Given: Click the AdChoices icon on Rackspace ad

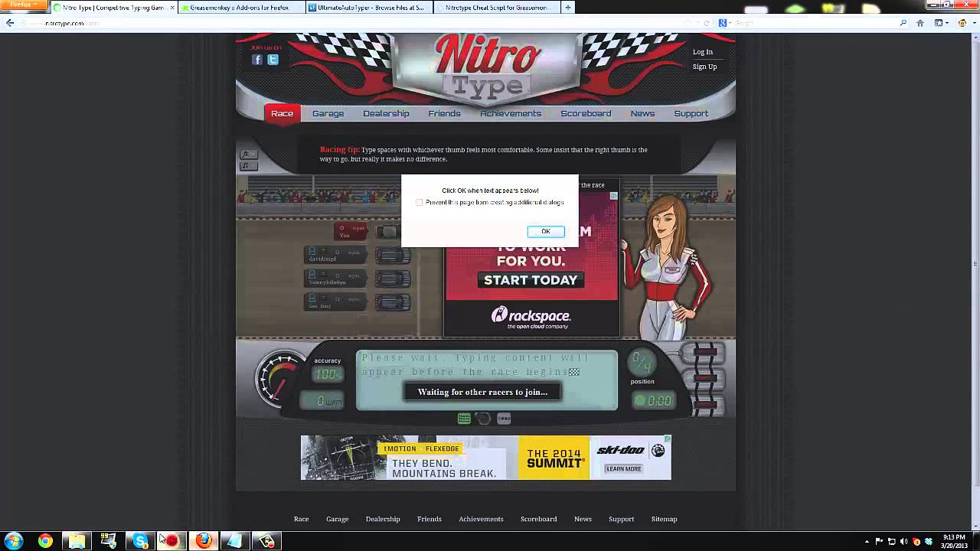Looking at the screenshot, I should click(x=613, y=196).
